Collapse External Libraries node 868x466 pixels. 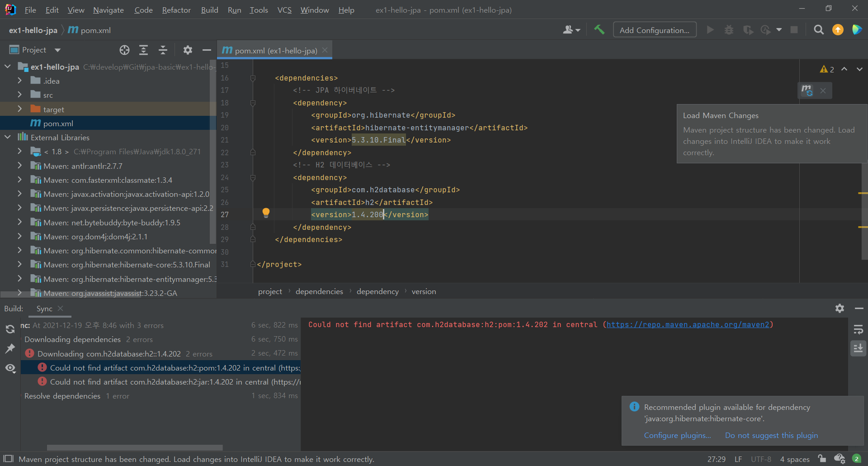[8, 137]
